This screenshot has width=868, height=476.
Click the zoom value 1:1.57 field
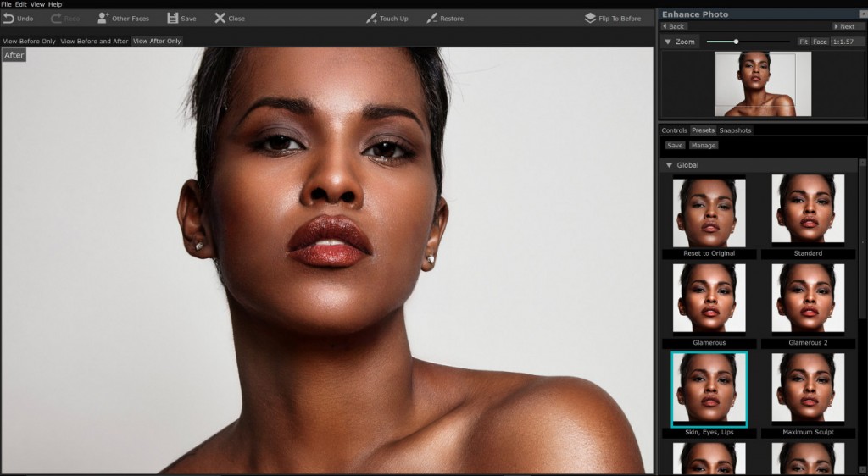click(x=847, y=42)
